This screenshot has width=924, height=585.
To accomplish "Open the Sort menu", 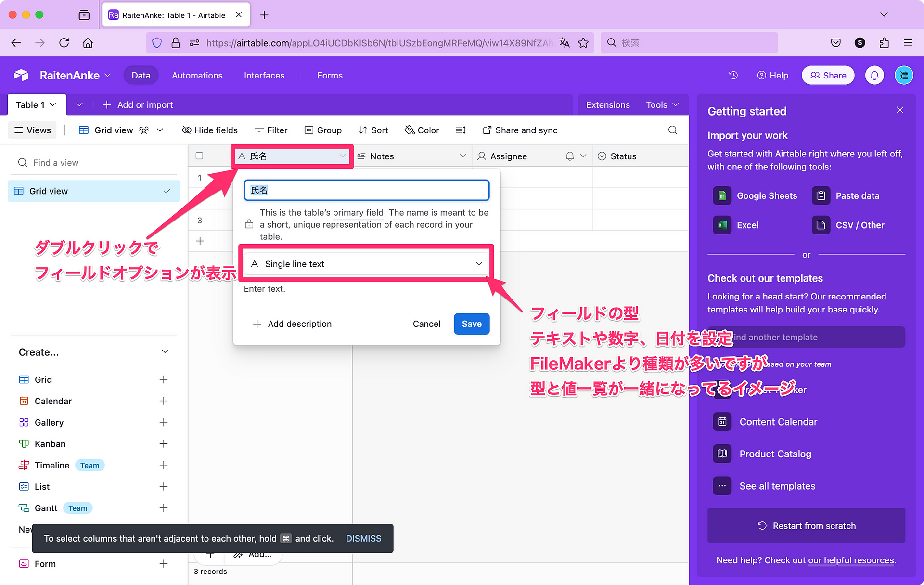I will coord(373,130).
